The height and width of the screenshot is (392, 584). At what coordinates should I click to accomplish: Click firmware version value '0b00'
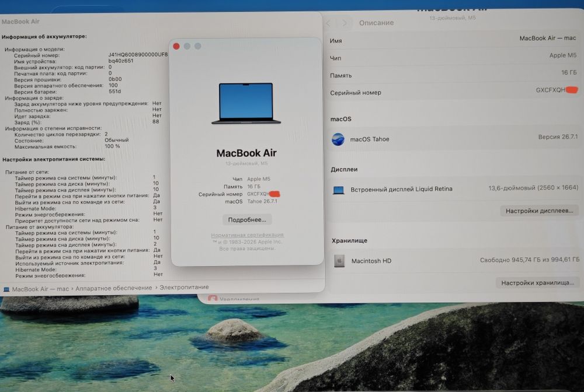pyautogui.click(x=115, y=79)
